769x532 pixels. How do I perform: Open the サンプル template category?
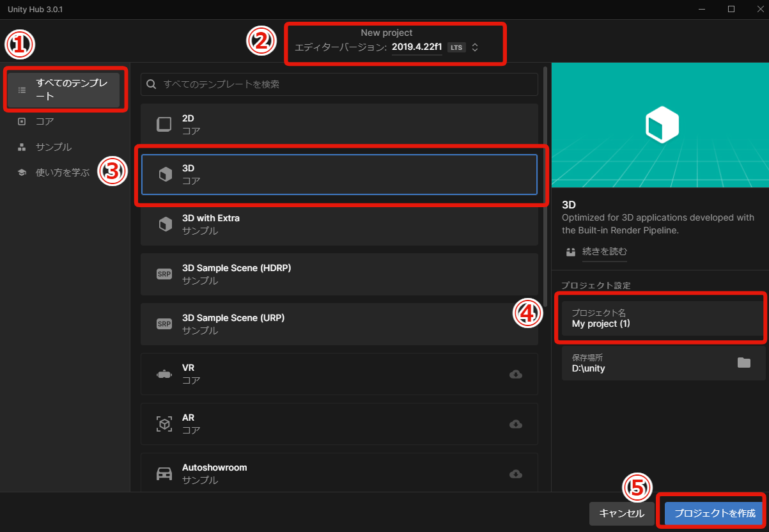(54, 146)
